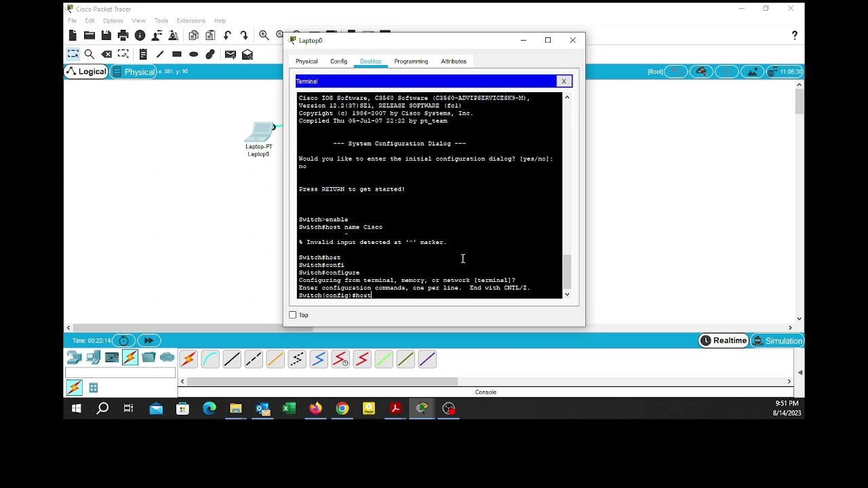Choose the End Devices category icon
Screen dimensions: 868x488
94,357
